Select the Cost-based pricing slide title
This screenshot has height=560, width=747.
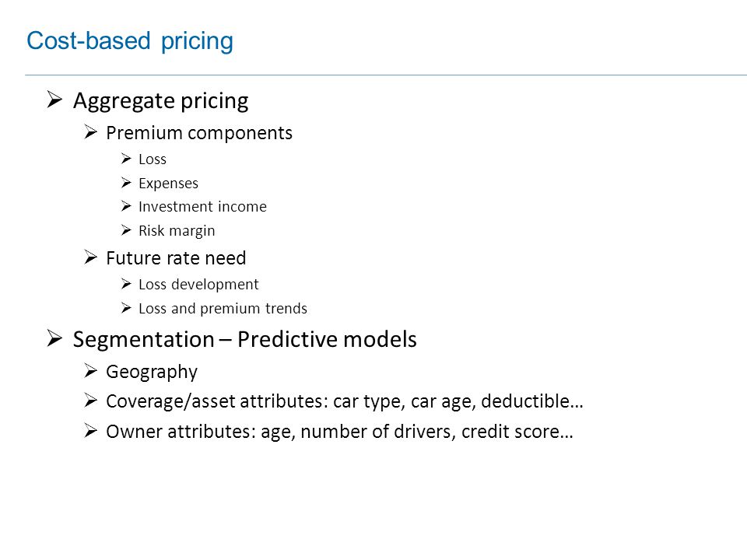(130, 41)
